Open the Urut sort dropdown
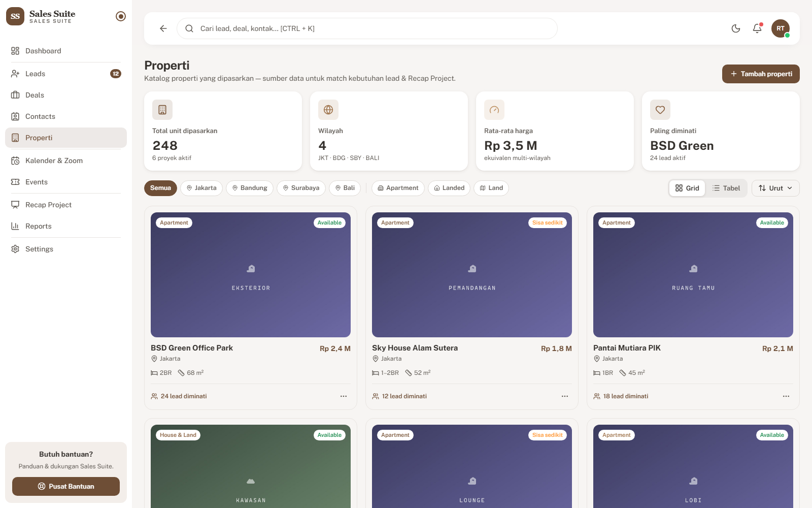The width and height of the screenshot is (812, 508). [775, 188]
